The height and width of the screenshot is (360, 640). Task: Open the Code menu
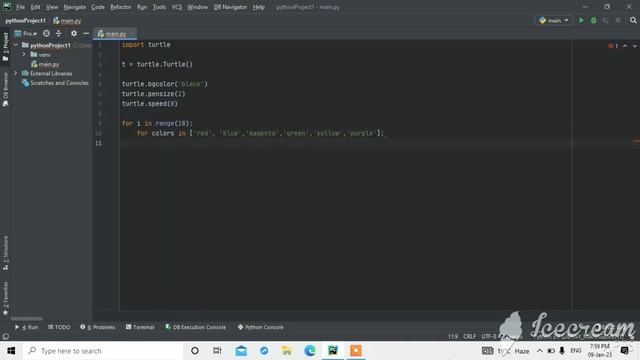click(98, 7)
